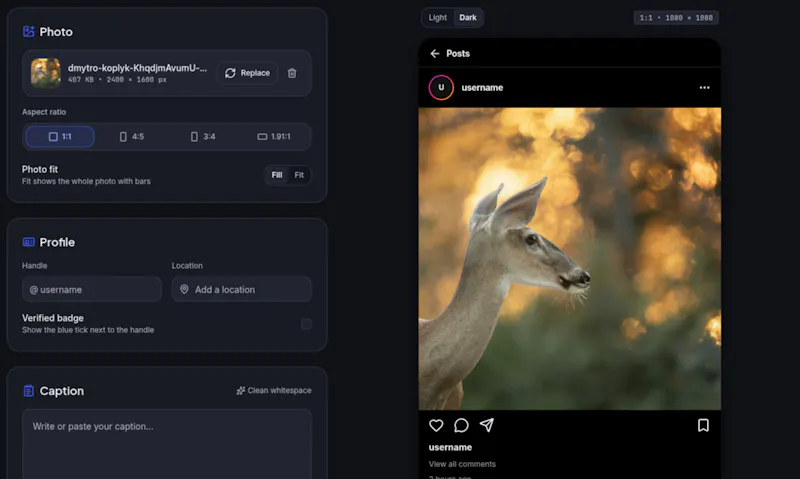800x479 pixels.
Task: Set photo fit to Fit
Action: pos(299,175)
